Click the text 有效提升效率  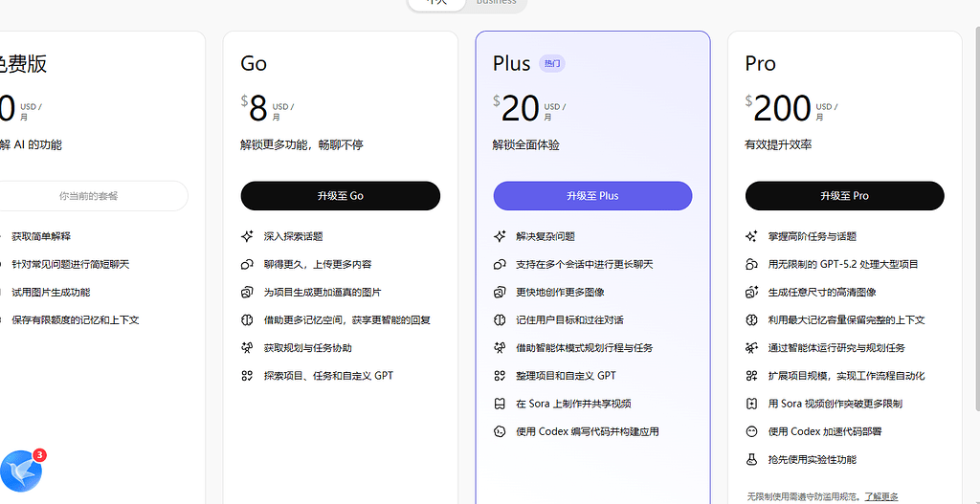click(x=778, y=145)
